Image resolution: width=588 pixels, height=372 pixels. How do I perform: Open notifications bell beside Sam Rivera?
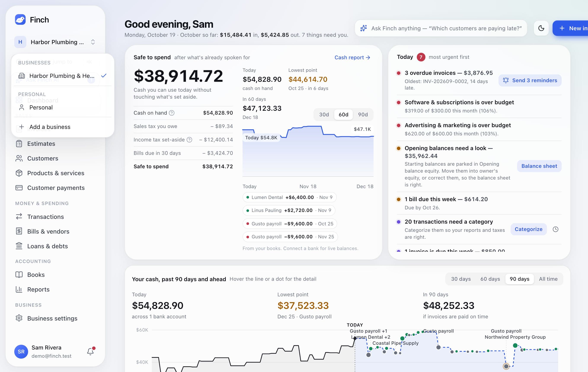(x=91, y=351)
